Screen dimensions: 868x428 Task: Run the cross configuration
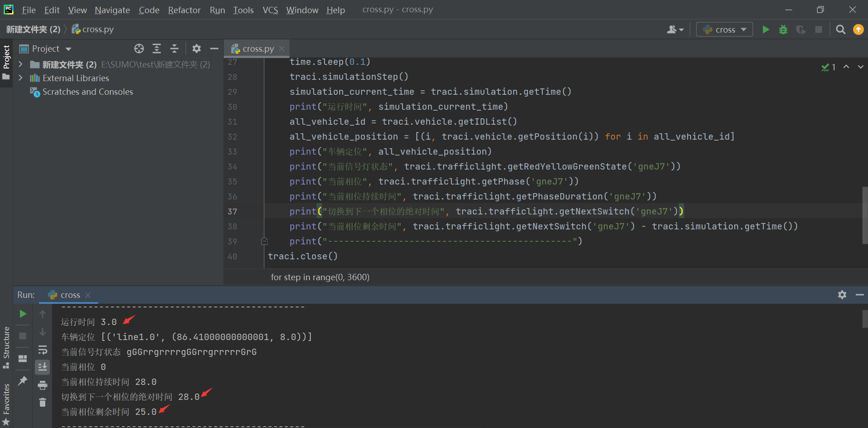(766, 29)
